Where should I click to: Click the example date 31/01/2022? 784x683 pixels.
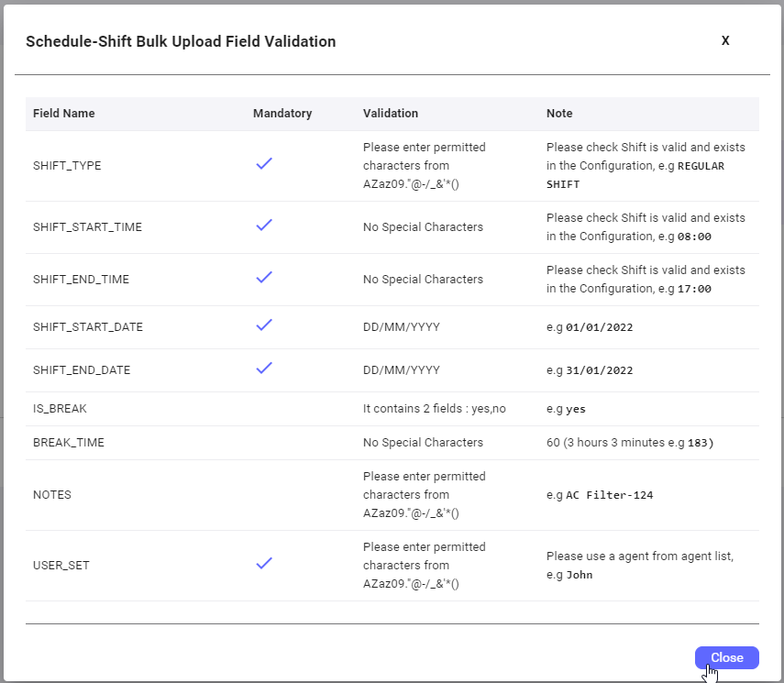(599, 370)
